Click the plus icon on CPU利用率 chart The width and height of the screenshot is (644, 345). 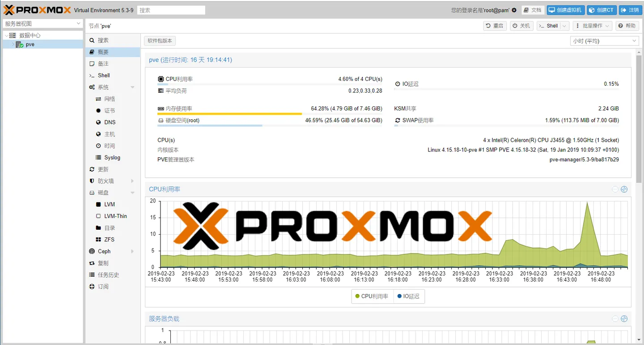tap(624, 189)
